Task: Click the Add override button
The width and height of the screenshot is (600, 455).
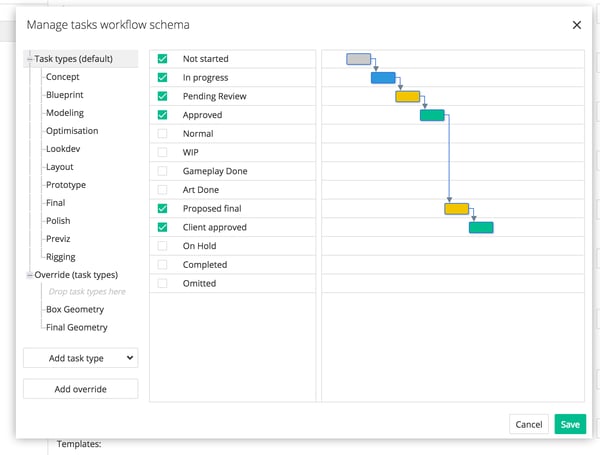Action: (x=80, y=389)
